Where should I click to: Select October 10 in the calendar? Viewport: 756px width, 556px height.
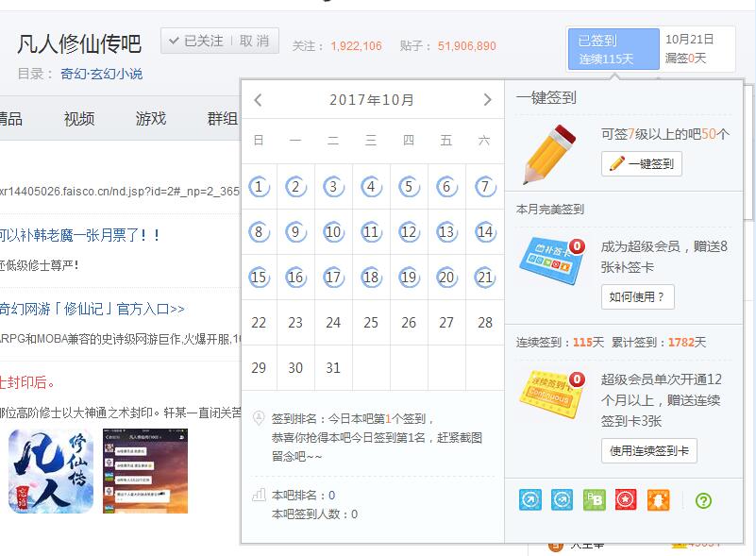(x=333, y=231)
